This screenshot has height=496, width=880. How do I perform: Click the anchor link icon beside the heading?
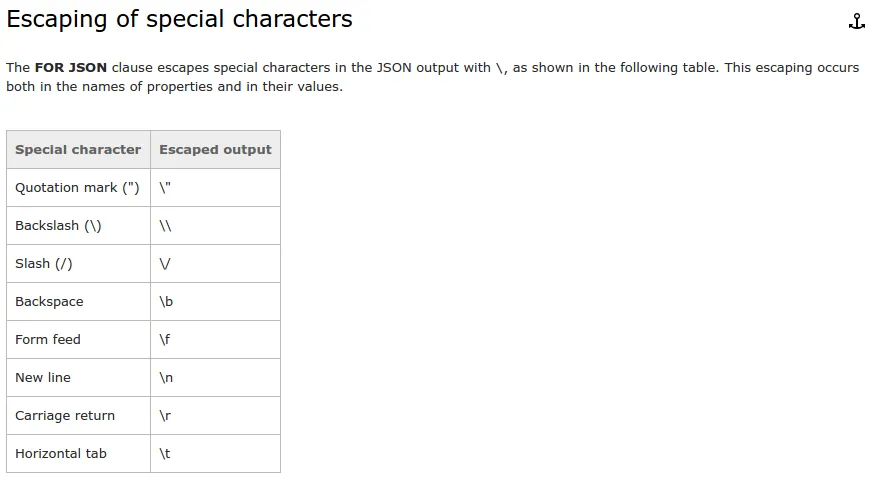(x=856, y=21)
